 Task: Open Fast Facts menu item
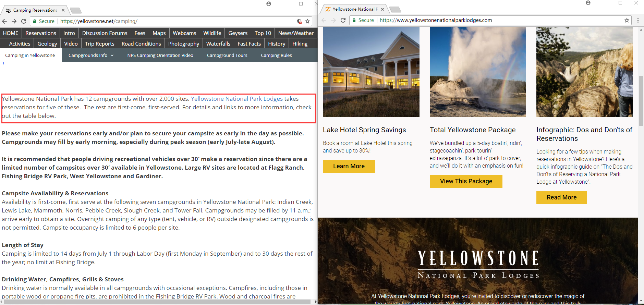pyautogui.click(x=249, y=44)
